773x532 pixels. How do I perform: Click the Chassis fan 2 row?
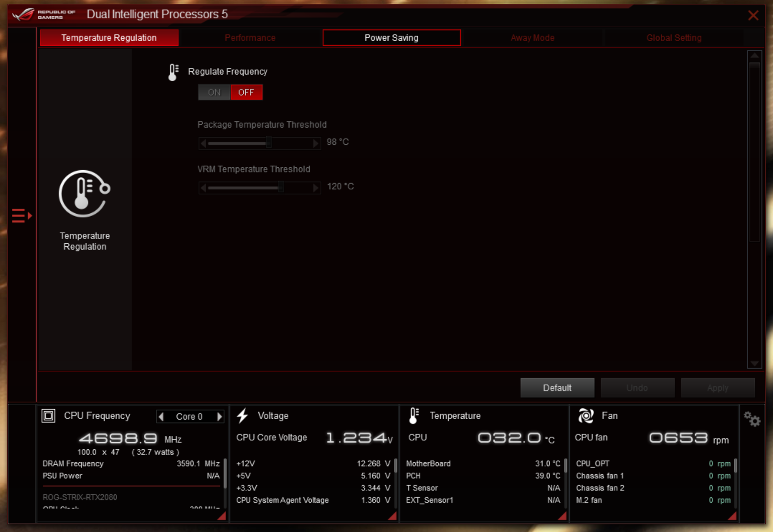coord(653,488)
